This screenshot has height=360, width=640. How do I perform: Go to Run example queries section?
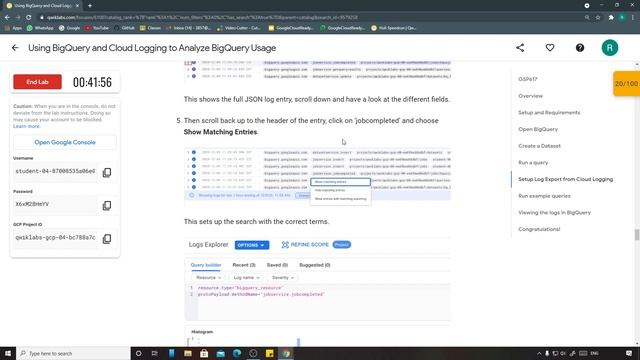point(544,196)
